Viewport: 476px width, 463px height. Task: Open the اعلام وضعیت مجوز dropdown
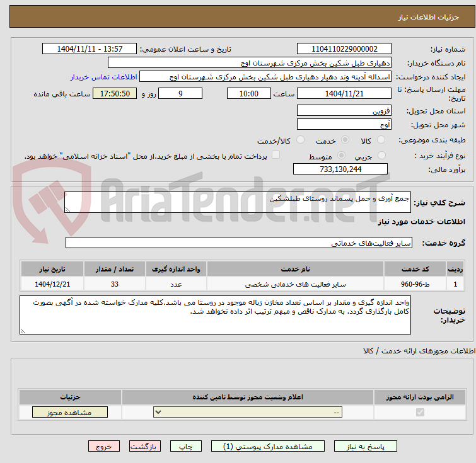pos(248,413)
